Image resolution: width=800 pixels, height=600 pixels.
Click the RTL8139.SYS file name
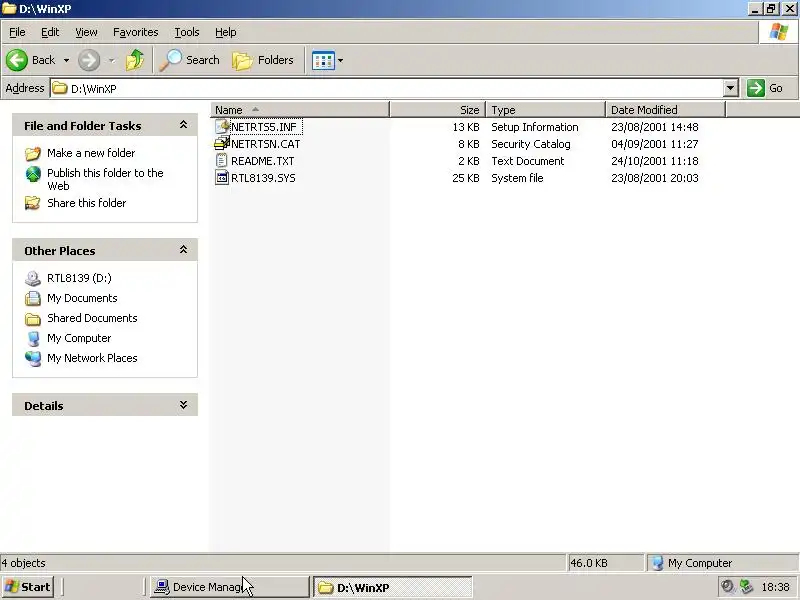coord(263,178)
